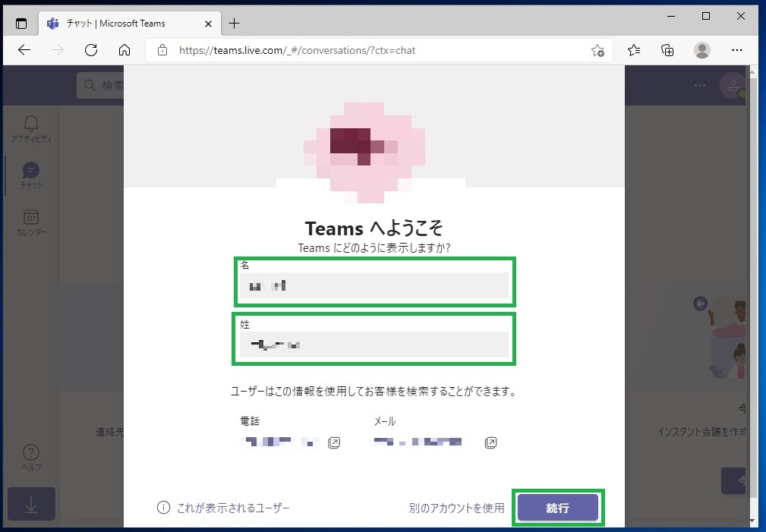Click the meeting camera icon in background
The height and width of the screenshot is (532, 766).
(700, 304)
